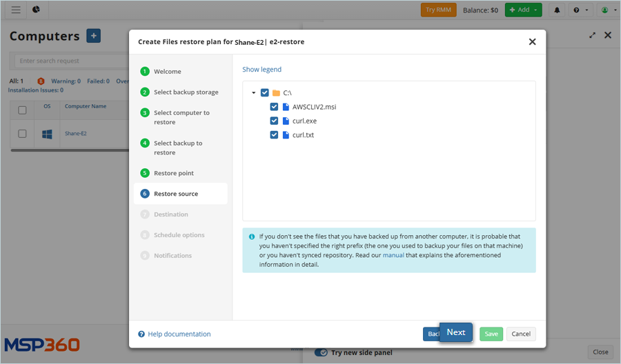Click the Windows OS icon for Shane-E2
621x364 pixels.
click(47, 134)
